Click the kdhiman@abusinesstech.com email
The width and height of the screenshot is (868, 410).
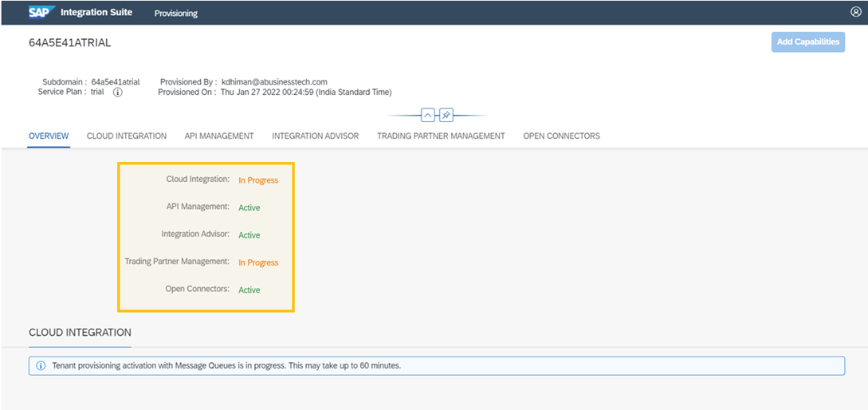pyautogui.click(x=274, y=82)
